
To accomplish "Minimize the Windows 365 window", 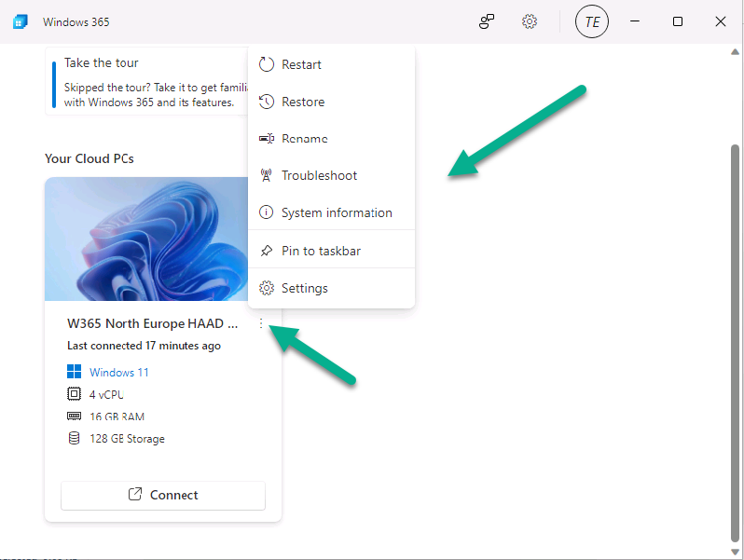I will (635, 21).
